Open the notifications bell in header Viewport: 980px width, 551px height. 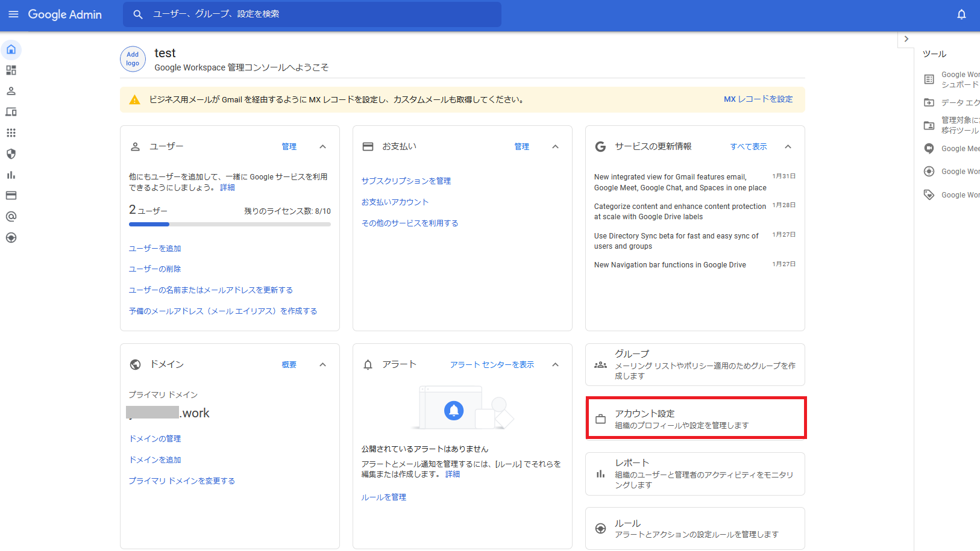point(961,14)
